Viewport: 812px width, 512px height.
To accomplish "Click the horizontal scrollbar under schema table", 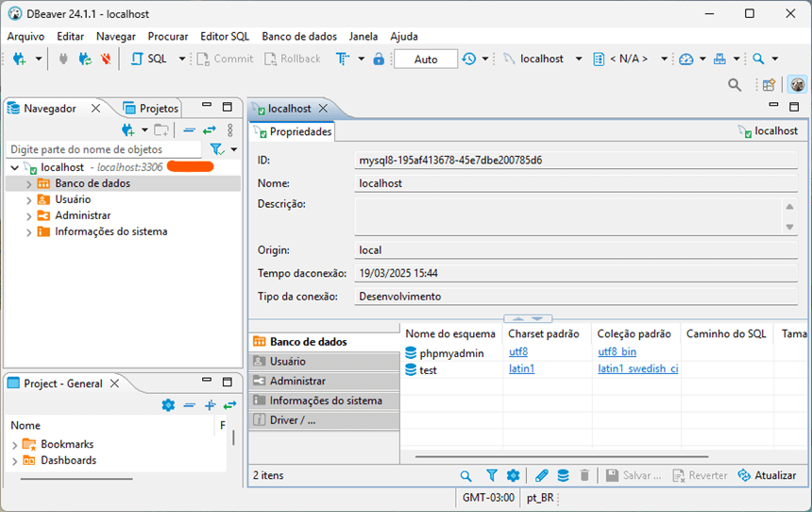I will click(x=562, y=456).
